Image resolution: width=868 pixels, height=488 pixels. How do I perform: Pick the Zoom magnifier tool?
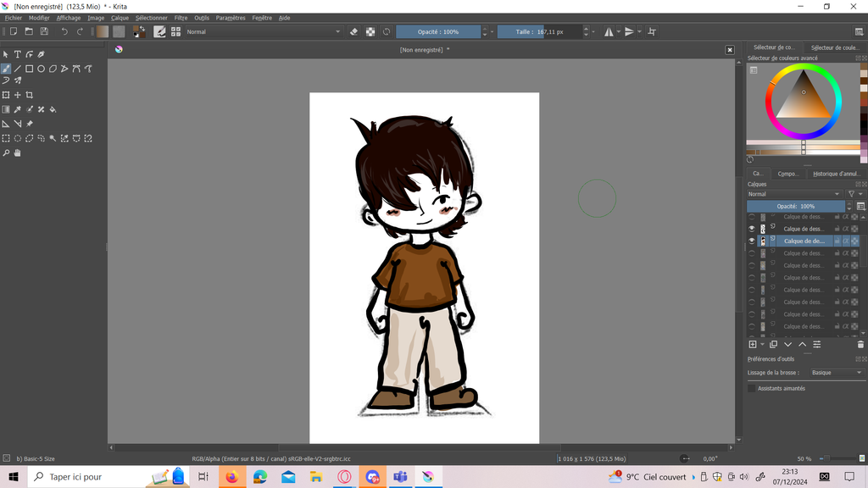click(6, 153)
